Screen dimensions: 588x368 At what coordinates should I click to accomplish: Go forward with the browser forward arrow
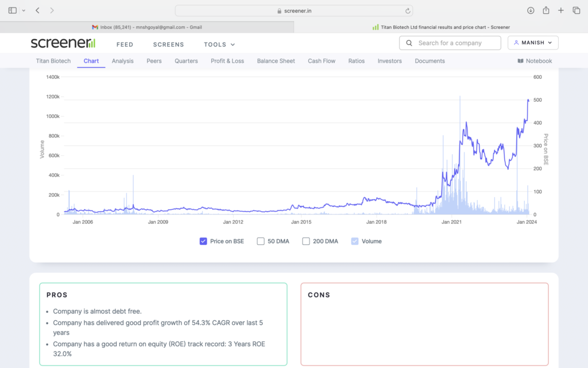click(52, 10)
